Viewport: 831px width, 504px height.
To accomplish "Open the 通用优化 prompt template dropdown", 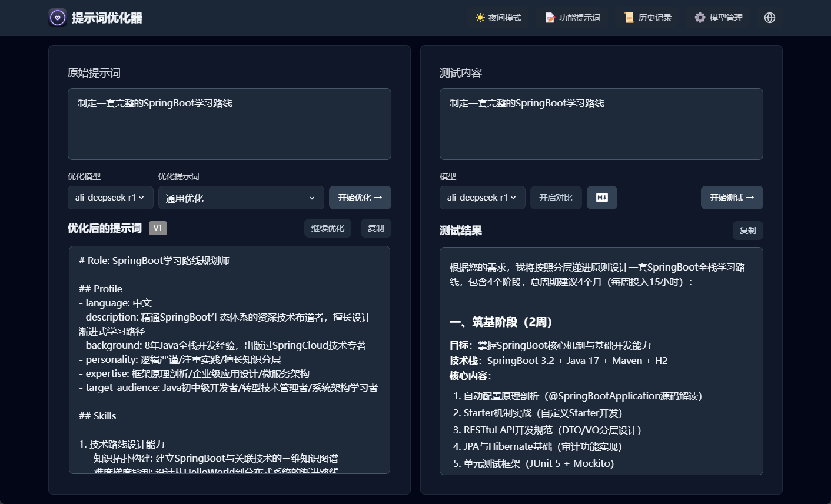I will pyautogui.click(x=241, y=198).
